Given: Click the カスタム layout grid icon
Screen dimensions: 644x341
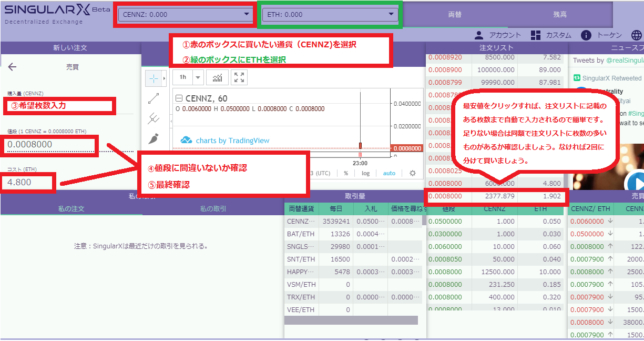Looking at the screenshot, I should [536, 35].
